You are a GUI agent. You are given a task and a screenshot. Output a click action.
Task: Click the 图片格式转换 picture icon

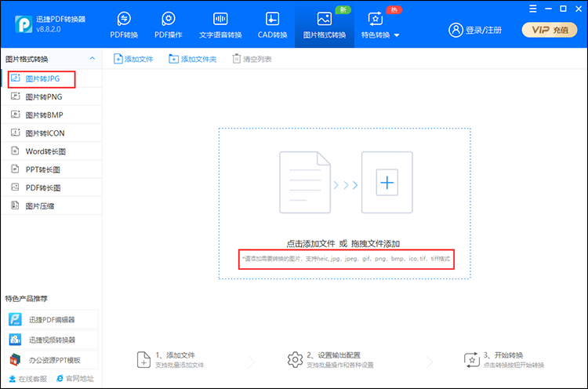325,18
